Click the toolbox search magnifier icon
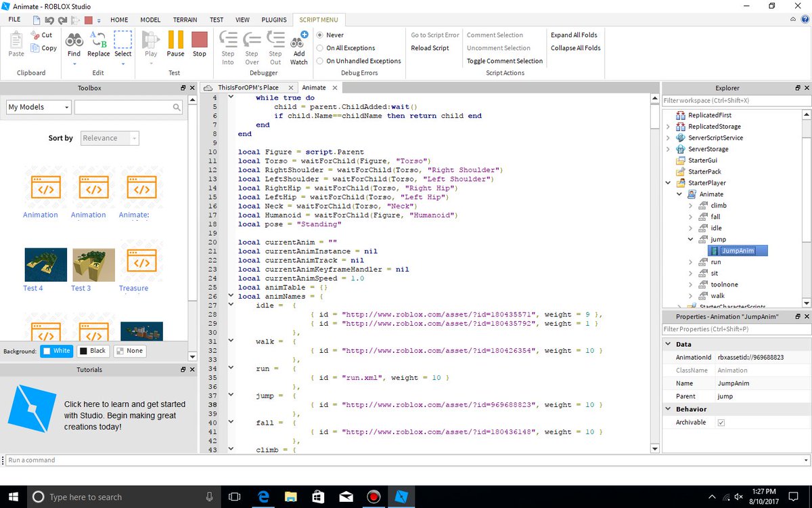This screenshot has width=812, height=508. [177, 107]
